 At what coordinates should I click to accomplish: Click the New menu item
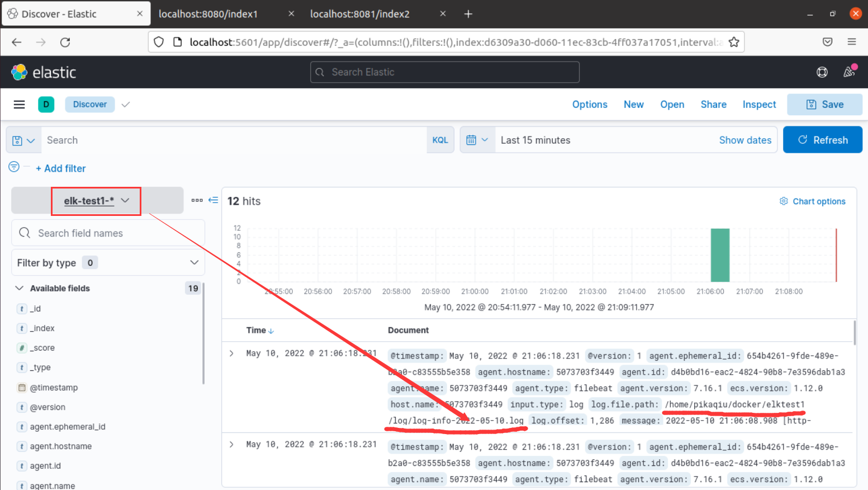pos(634,105)
